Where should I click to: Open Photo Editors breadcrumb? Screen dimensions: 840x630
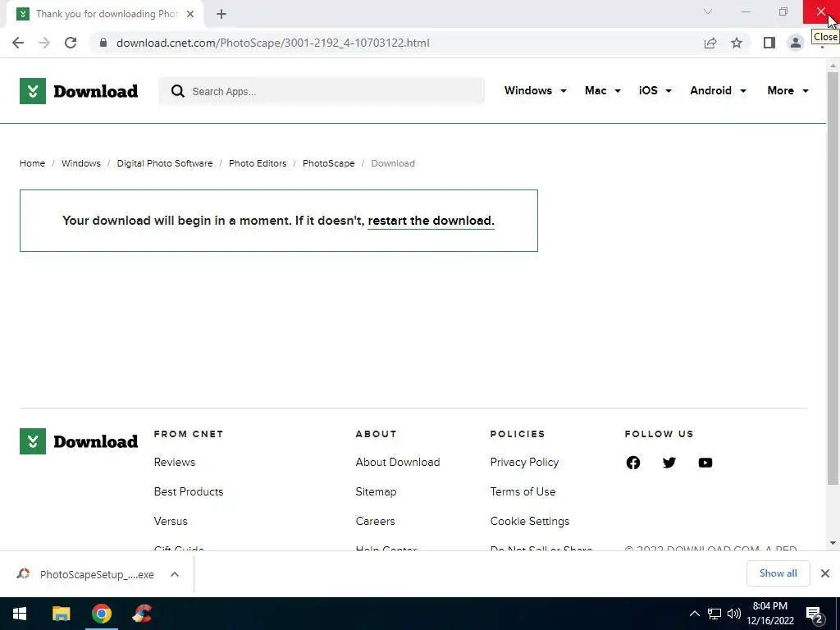point(258,163)
